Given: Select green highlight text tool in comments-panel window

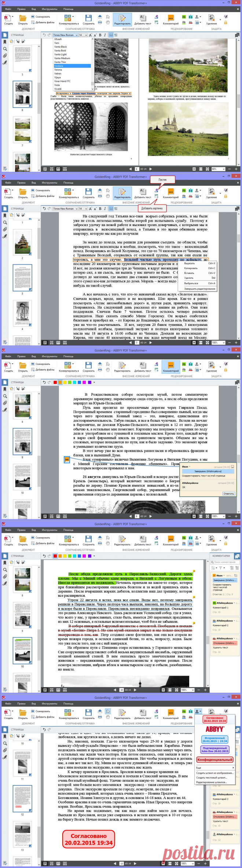Looking at the screenshot, I should tap(184, 537).
